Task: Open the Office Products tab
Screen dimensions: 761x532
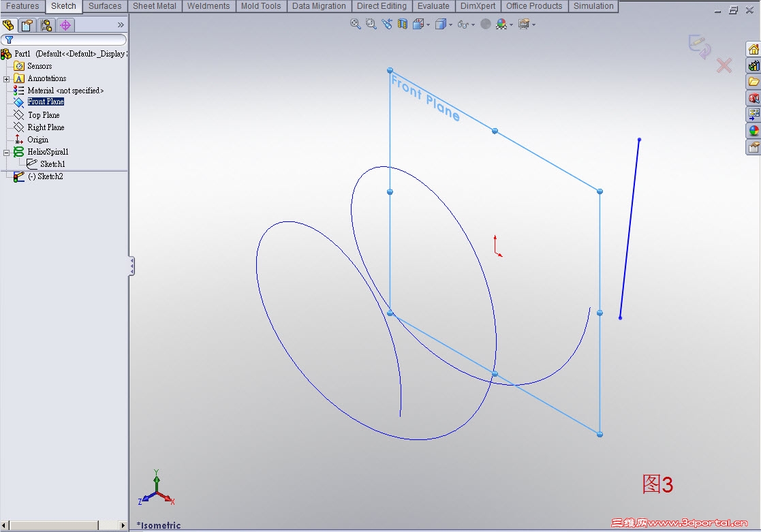Action: pyautogui.click(x=534, y=6)
